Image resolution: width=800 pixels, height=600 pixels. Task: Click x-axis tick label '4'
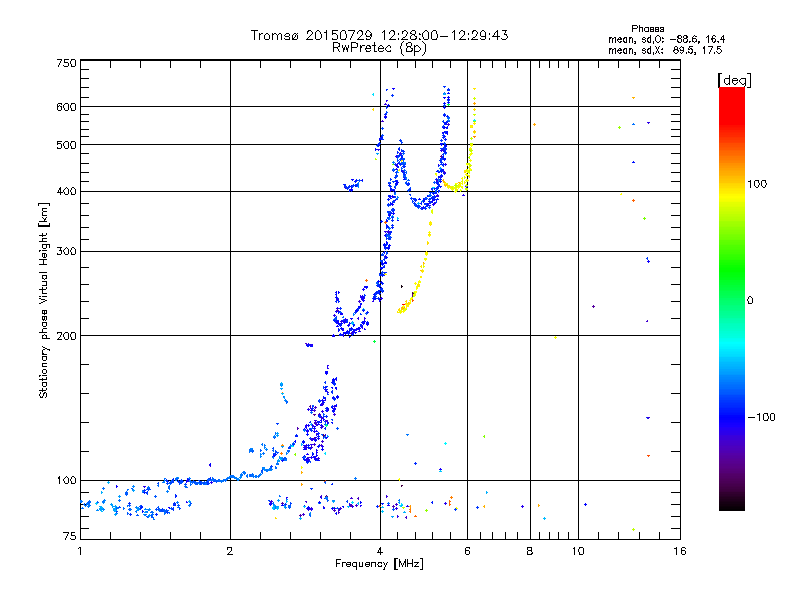380,551
